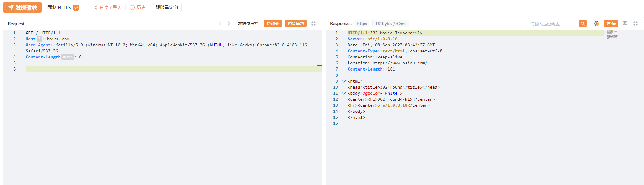Collapse the <body> fold arrow
Image resolution: width=644 pixels, height=185 pixels.
[x=343, y=93]
